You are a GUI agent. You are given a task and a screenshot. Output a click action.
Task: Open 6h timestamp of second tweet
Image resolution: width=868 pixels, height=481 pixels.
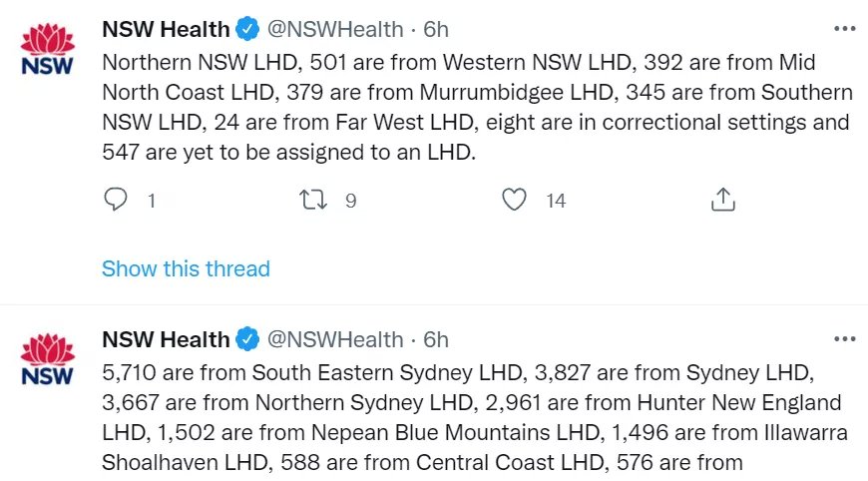tap(436, 339)
